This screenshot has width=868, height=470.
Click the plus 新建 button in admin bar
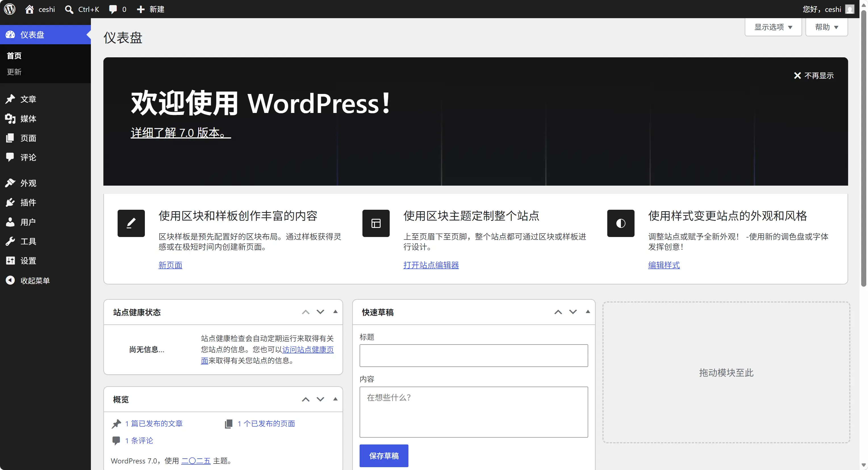[150, 9]
